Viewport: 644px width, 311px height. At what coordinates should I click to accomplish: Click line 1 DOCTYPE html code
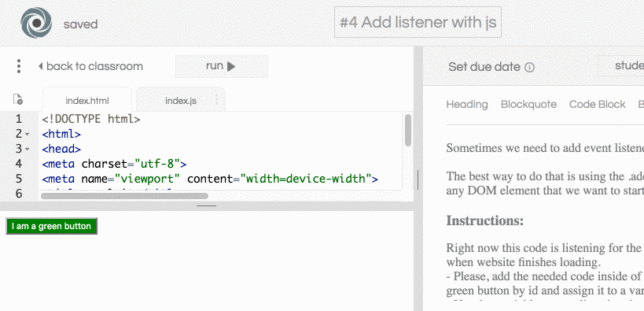point(91,120)
